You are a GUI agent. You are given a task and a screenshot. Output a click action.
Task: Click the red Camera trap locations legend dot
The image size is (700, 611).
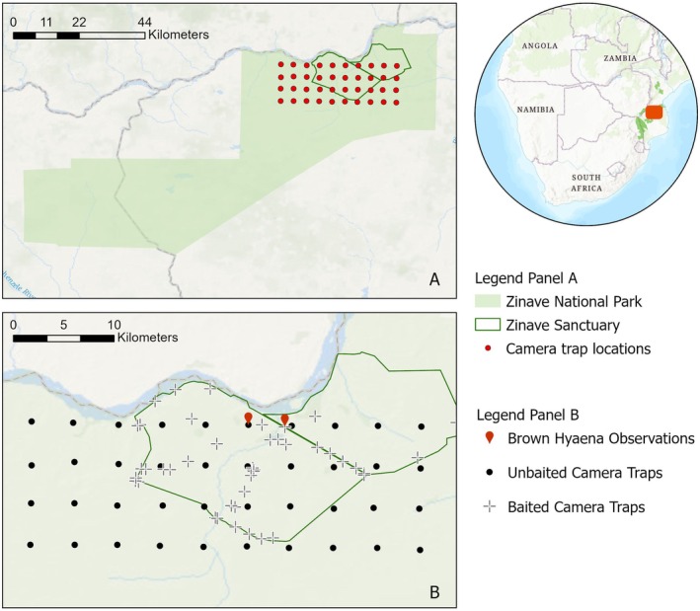488,348
